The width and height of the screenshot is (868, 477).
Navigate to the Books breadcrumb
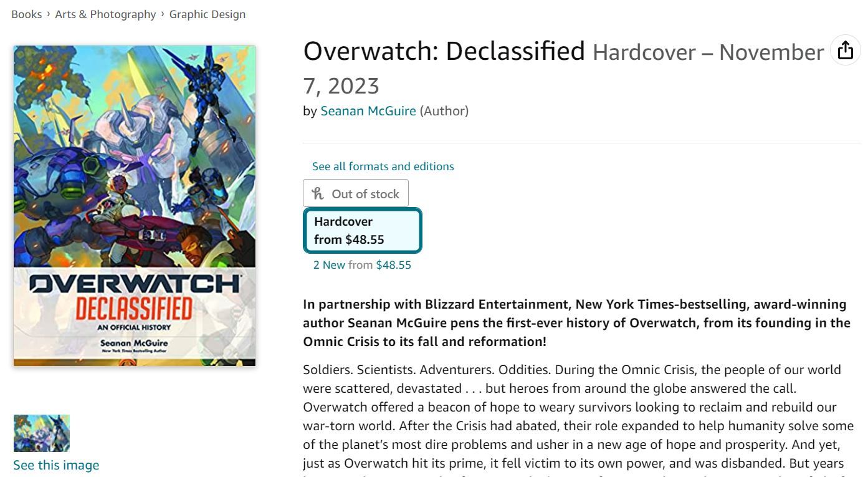click(26, 14)
